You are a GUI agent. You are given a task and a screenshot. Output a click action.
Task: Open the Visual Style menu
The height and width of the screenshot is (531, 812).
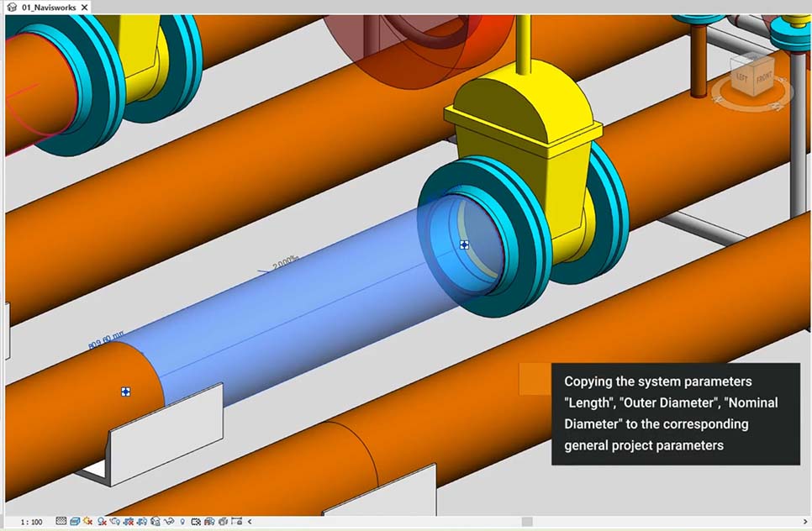pyautogui.click(x=75, y=522)
